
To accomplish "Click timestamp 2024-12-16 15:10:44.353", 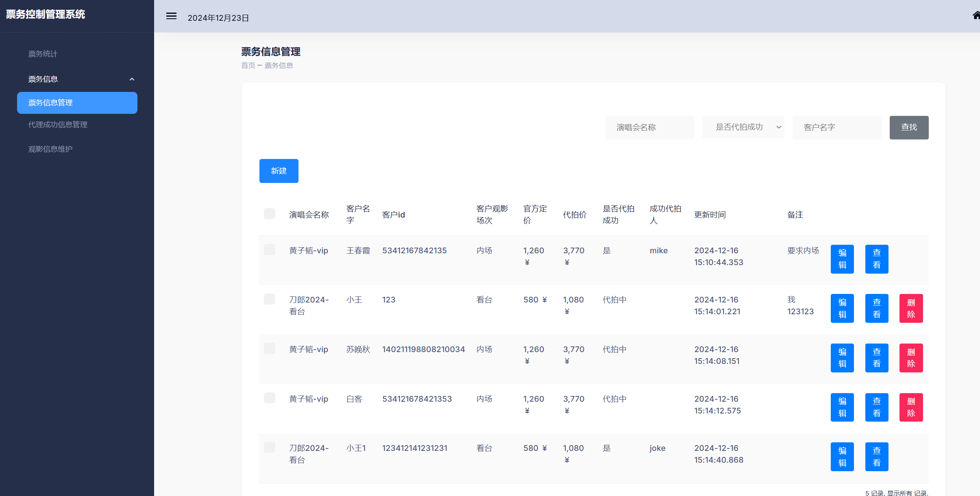I will click(x=719, y=257).
